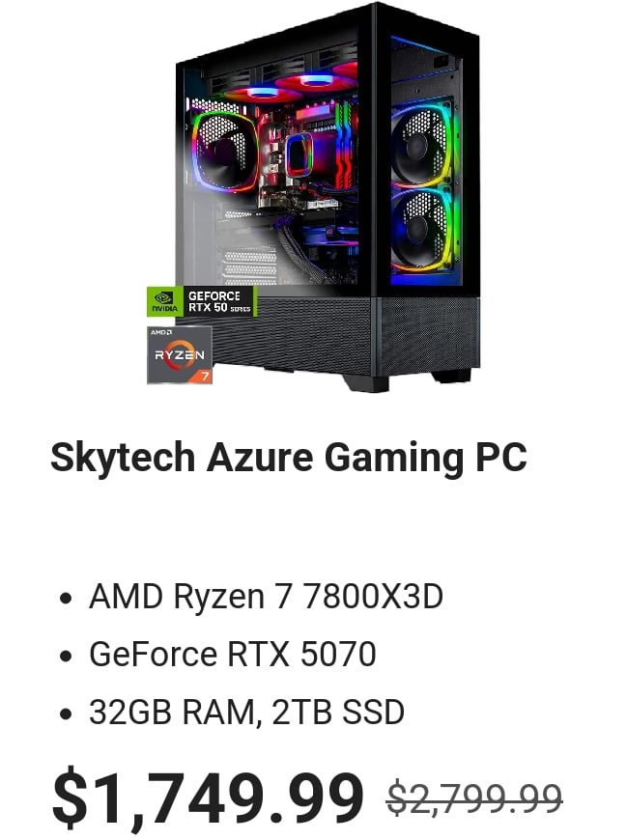Click the orange 7 on the Ryzen badge

(204, 377)
